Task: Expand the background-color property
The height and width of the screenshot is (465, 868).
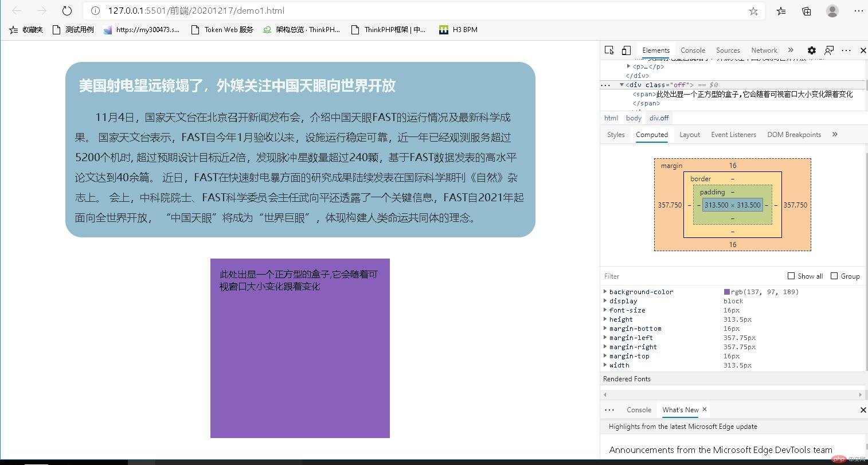Action: (605, 292)
